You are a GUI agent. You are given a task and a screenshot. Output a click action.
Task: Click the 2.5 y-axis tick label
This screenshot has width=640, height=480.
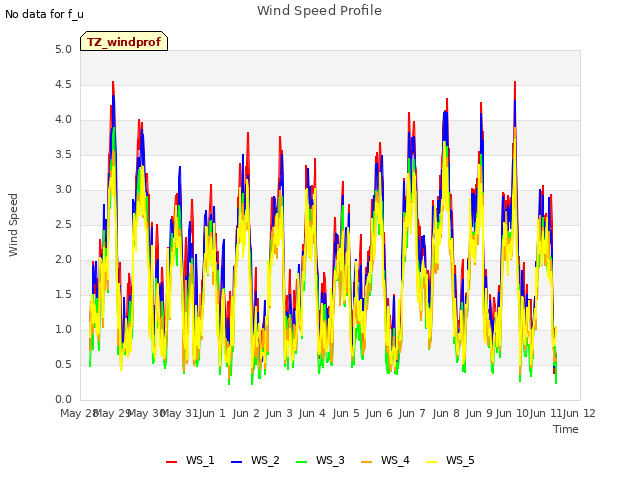[63, 224]
